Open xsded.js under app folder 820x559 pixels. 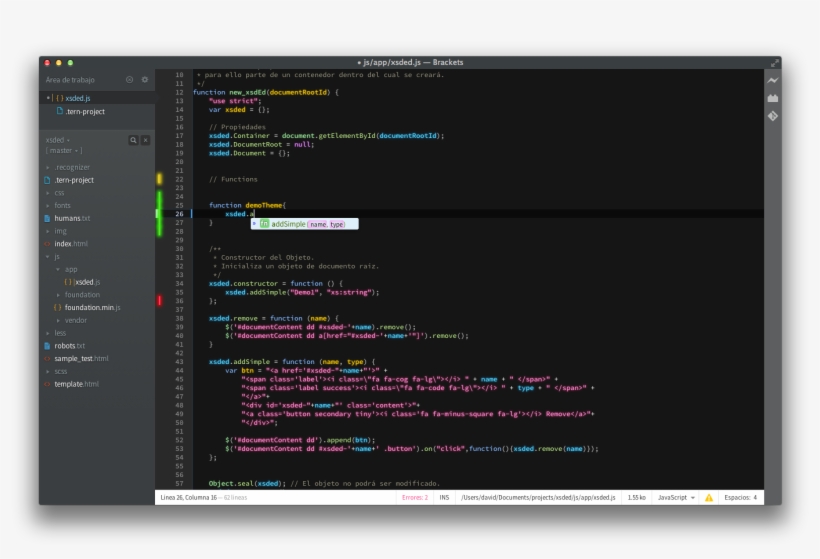tap(87, 282)
